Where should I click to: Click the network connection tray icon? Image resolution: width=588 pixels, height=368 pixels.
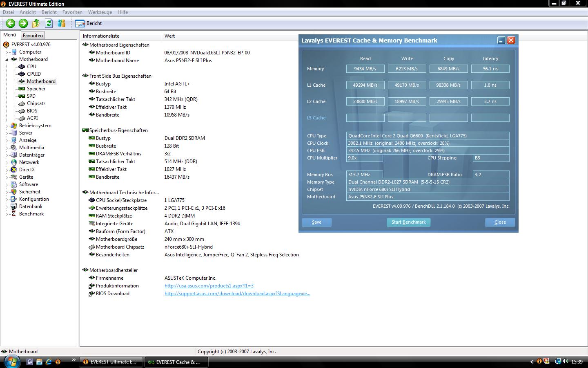(x=558, y=361)
